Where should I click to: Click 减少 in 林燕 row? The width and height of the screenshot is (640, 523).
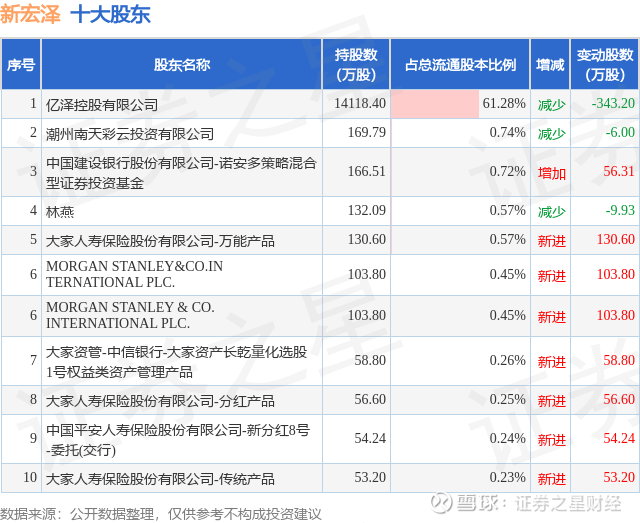(x=551, y=212)
